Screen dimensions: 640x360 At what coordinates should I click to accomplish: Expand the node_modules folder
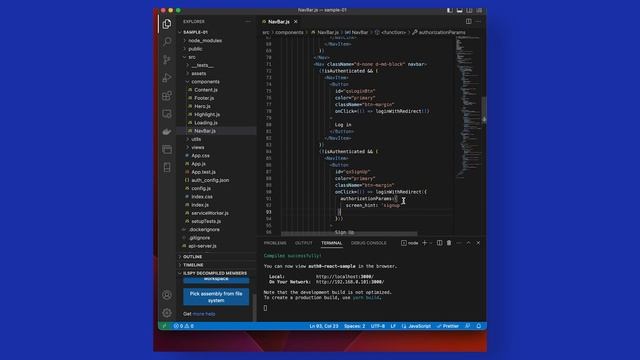tap(205, 40)
